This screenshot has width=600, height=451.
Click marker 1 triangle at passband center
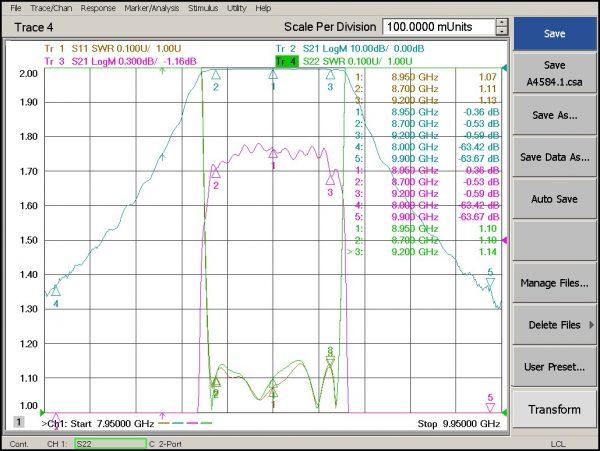coord(273,74)
